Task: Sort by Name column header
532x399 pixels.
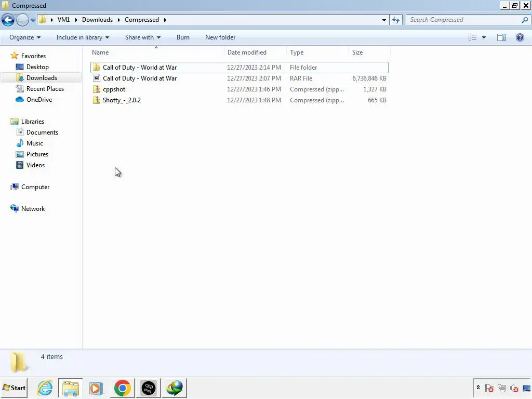Action: (x=100, y=52)
